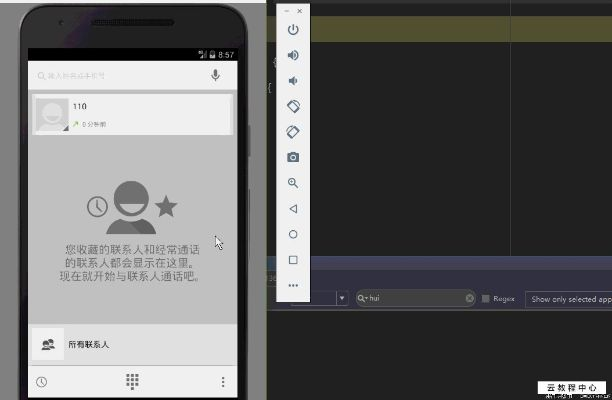
Task: Tap the microphone voice search icon
Action: pos(215,76)
